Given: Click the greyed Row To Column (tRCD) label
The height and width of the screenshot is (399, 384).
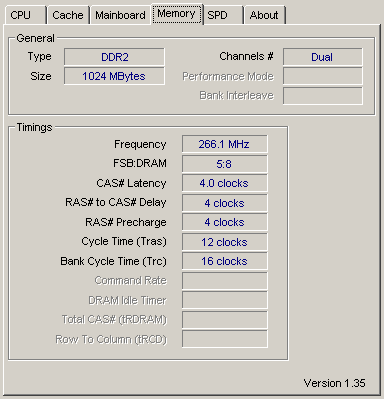Looking at the screenshot, I should [x=111, y=339].
